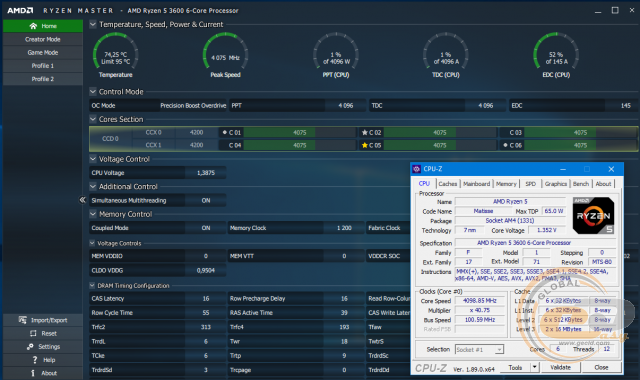Click Precision Boost Overdrive OC mode
The height and width of the screenshot is (380, 640).
[x=193, y=105]
